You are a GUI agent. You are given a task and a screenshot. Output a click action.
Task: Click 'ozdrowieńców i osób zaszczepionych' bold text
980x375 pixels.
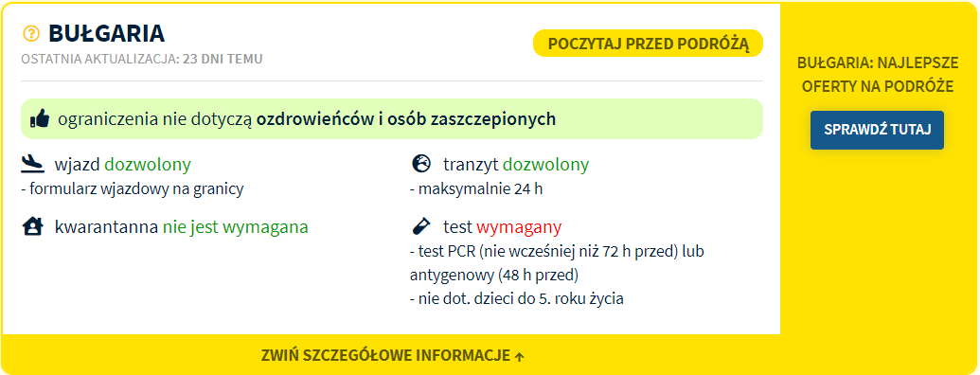point(406,118)
